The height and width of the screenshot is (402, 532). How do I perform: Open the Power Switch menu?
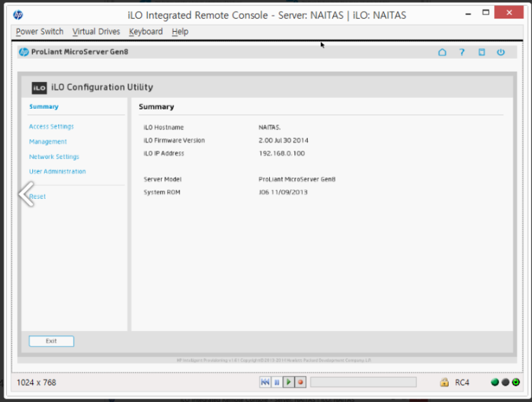(x=39, y=32)
